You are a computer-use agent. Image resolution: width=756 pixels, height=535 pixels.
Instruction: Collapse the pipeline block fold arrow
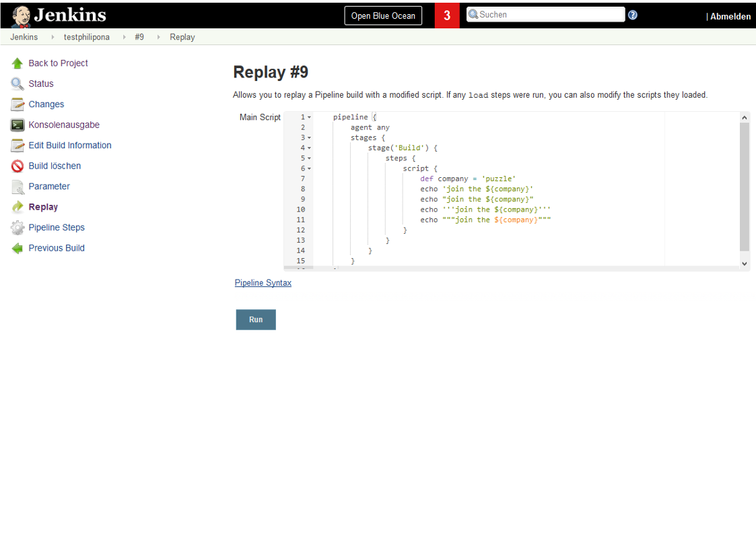coord(308,117)
